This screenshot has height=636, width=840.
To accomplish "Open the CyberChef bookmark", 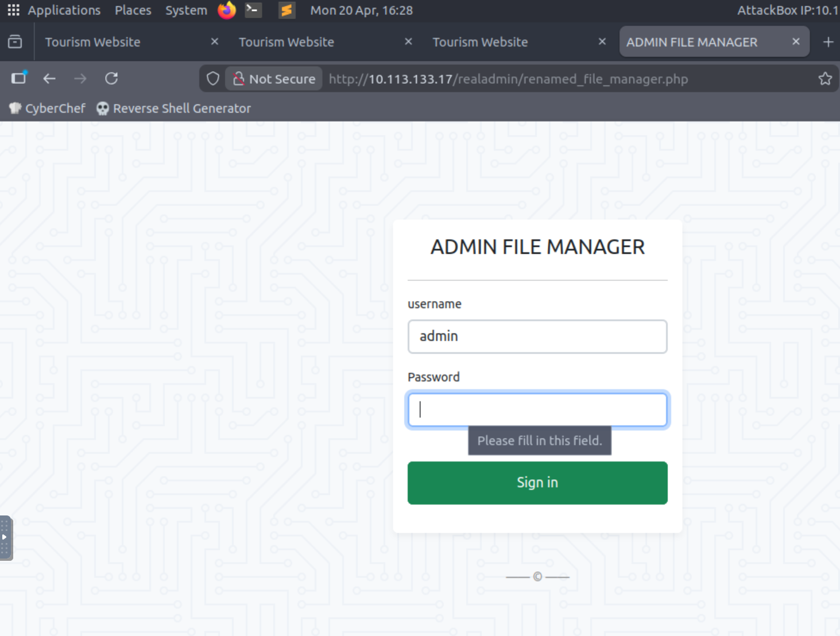I will (x=48, y=108).
